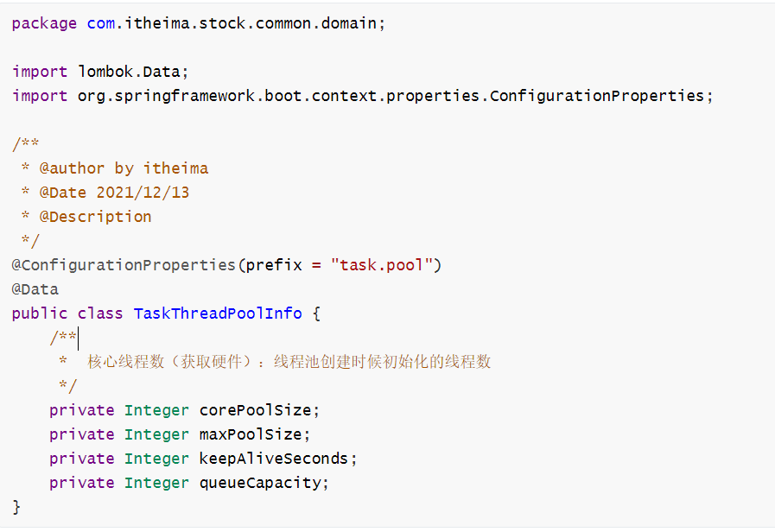Click the maxPoolSize field name
This screenshot has height=532, width=775.
(251, 434)
